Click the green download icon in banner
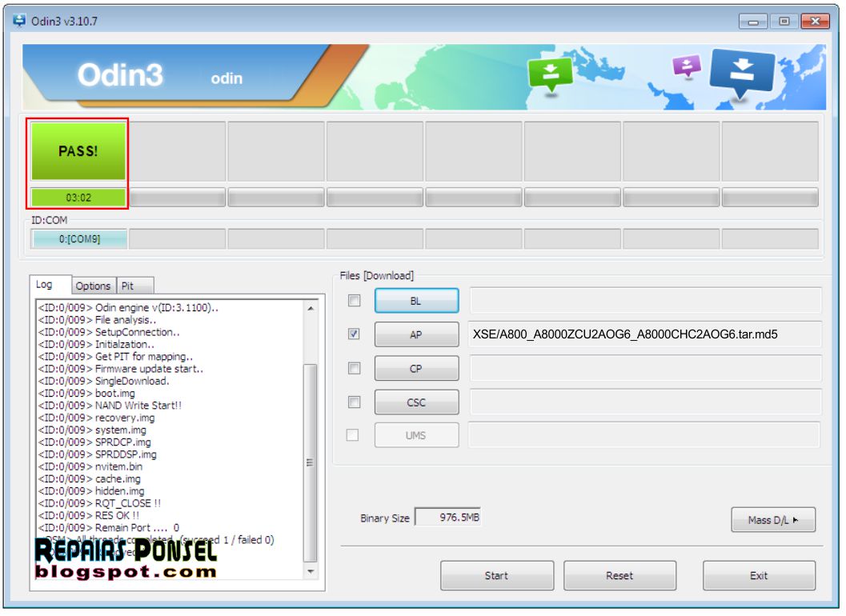This screenshot has height=616, width=846. (550, 74)
